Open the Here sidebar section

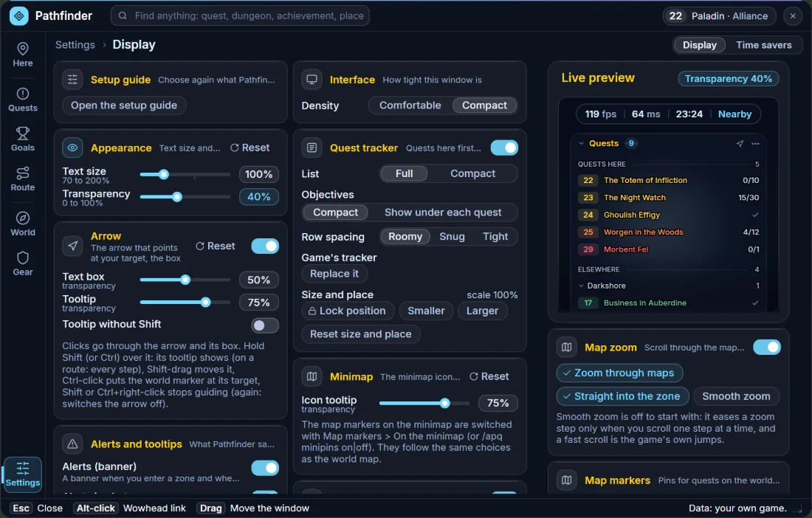pyautogui.click(x=23, y=55)
